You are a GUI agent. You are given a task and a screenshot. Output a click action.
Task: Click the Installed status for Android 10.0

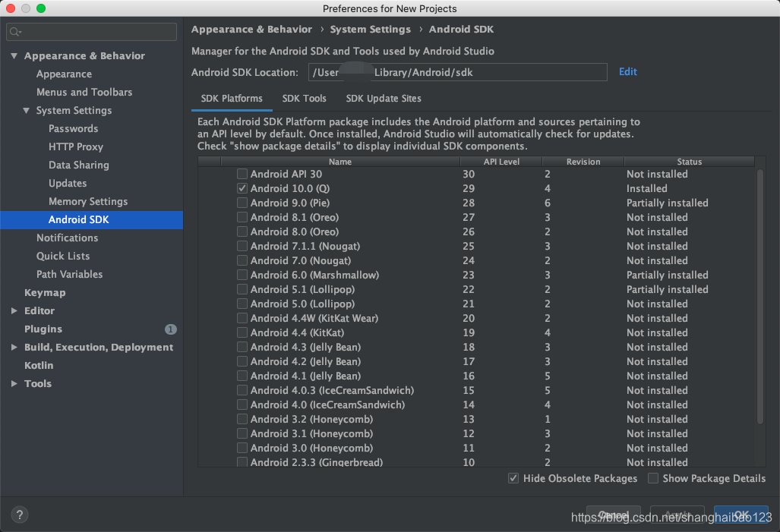click(x=646, y=188)
